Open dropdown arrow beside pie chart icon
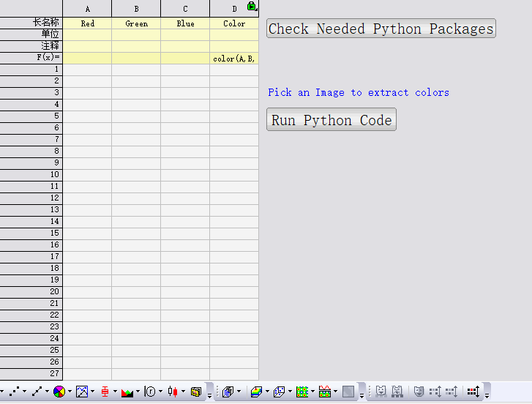This screenshot has width=532, height=404. pyautogui.click(x=70, y=392)
